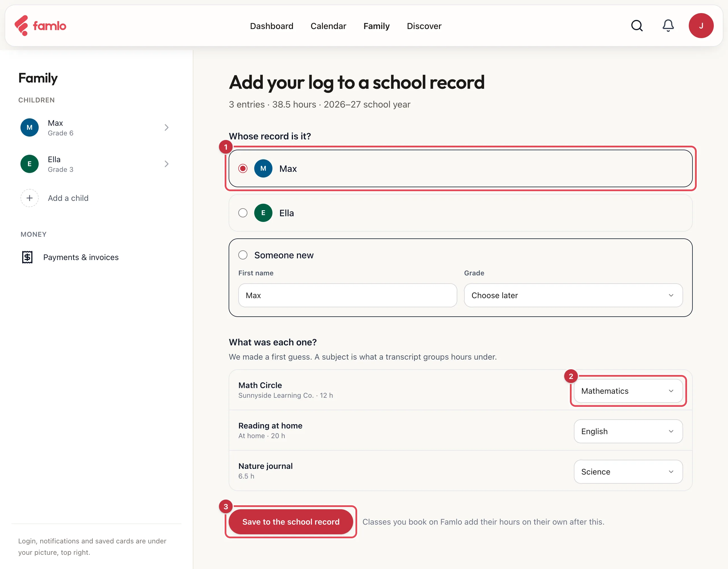Open the J profile avatar
Image resolution: width=728 pixels, height=569 pixels.
coord(701,26)
